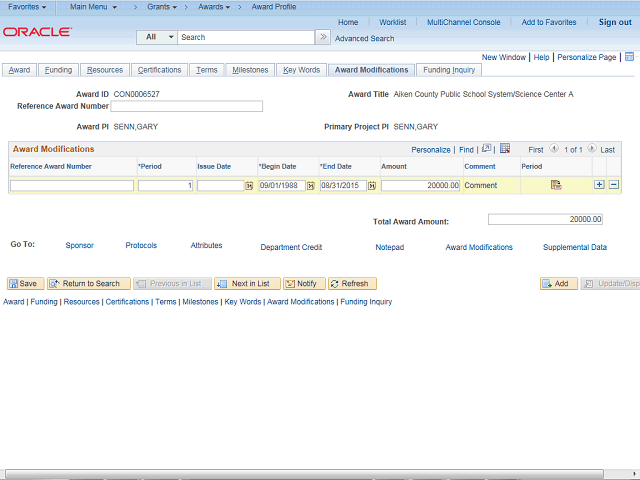Open the Help link
Image resolution: width=640 pixels, height=480 pixels.
541,57
